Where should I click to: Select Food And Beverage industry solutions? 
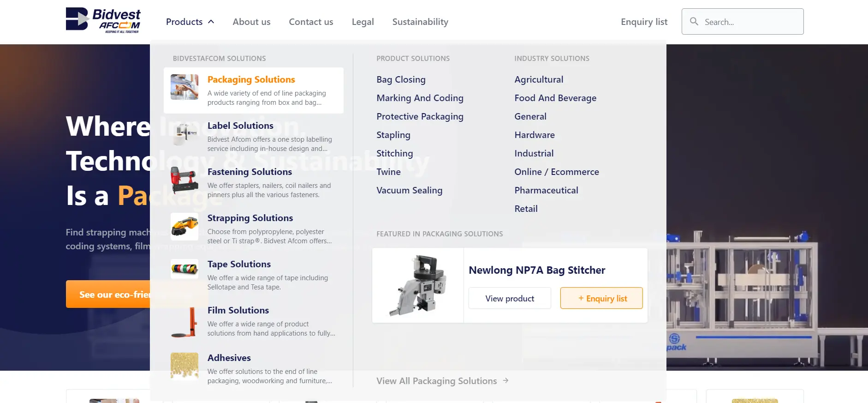[555, 98]
